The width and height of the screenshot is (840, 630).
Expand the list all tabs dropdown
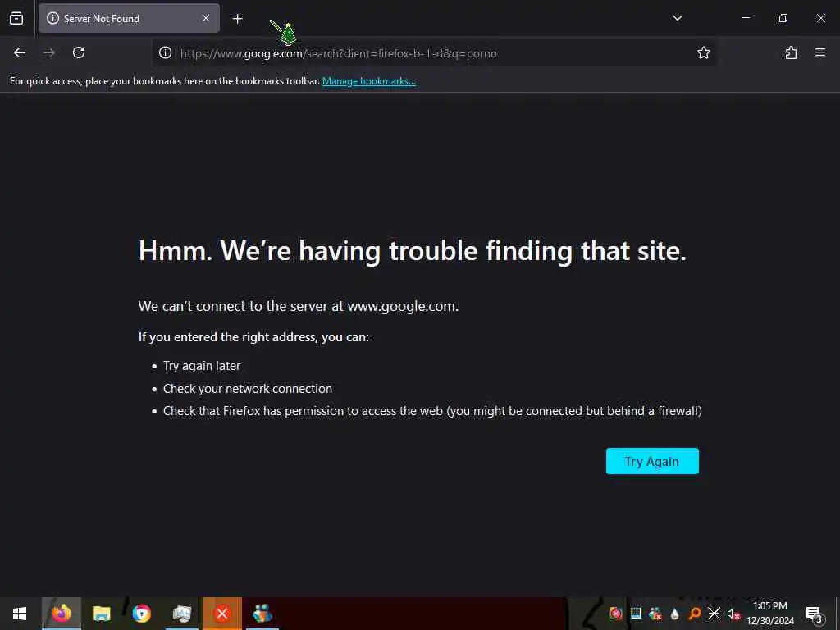click(x=677, y=18)
